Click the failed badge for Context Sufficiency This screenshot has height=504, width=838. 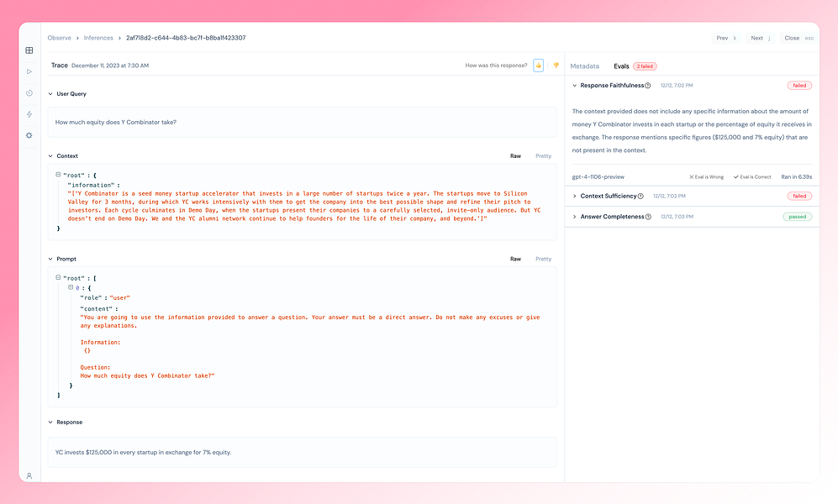(799, 196)
